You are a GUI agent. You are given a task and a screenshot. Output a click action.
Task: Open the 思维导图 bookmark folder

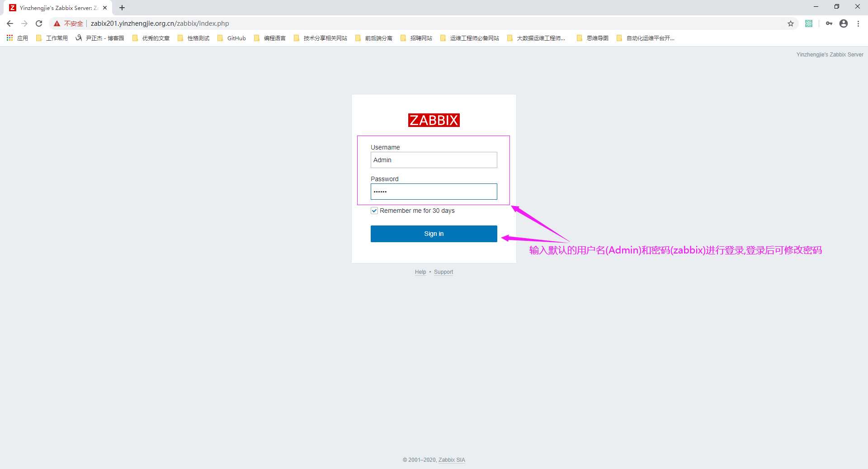593,38
